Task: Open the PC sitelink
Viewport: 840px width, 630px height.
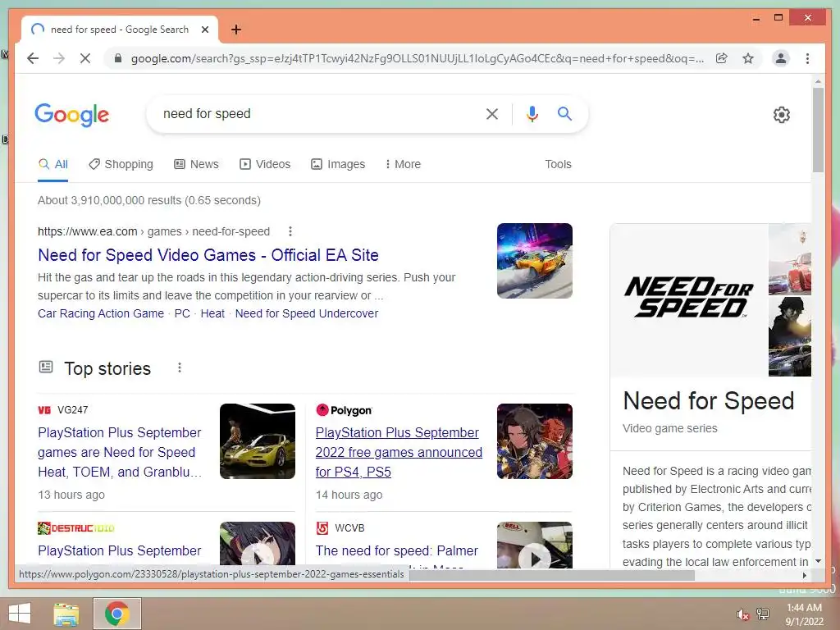Action: (182, 313)
